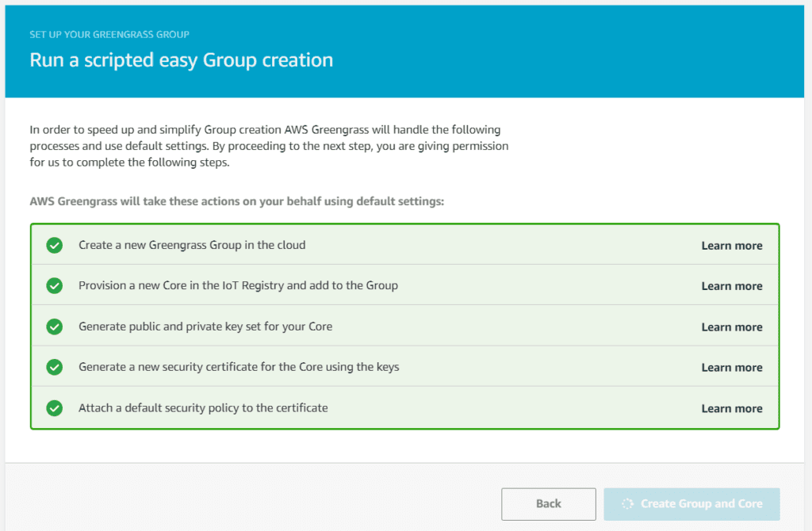Open Learn more for Attach a default security policy
The image size is (812, 531).
pos(732,408)
